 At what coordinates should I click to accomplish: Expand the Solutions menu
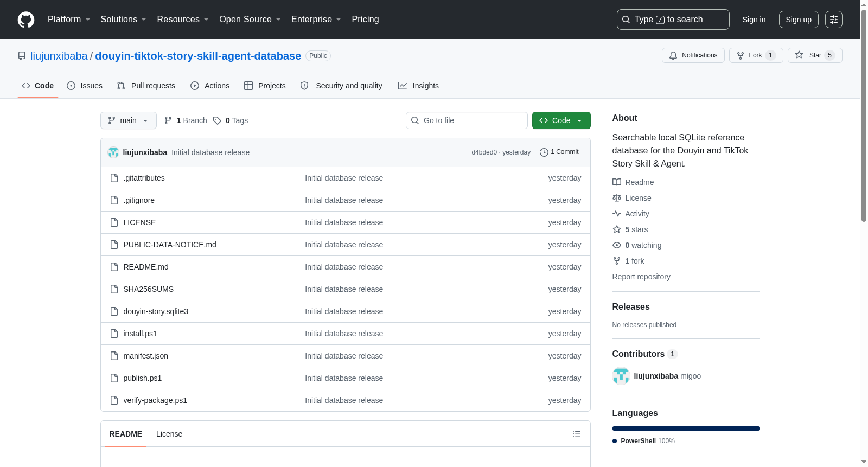[x=123, y=20]
